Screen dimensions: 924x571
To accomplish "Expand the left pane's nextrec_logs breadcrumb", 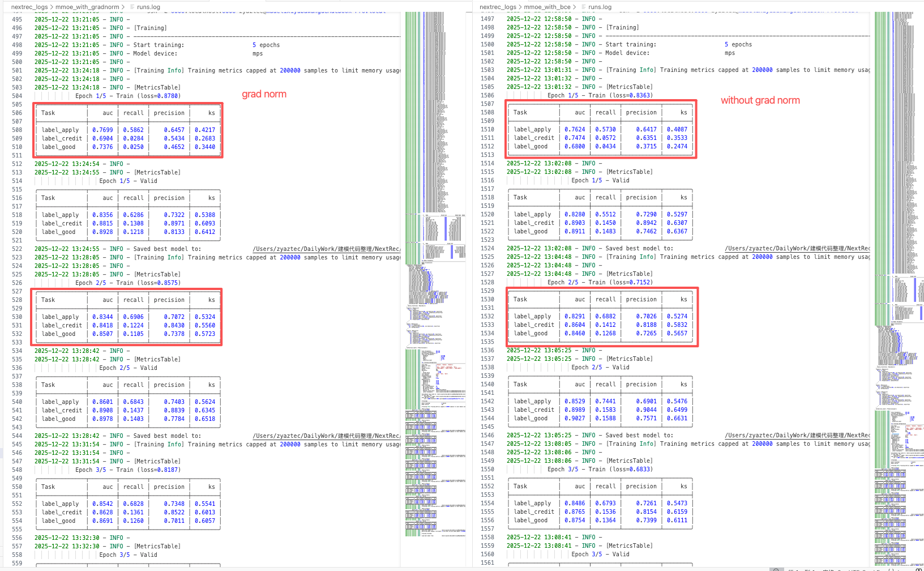I will pos(29,7).
